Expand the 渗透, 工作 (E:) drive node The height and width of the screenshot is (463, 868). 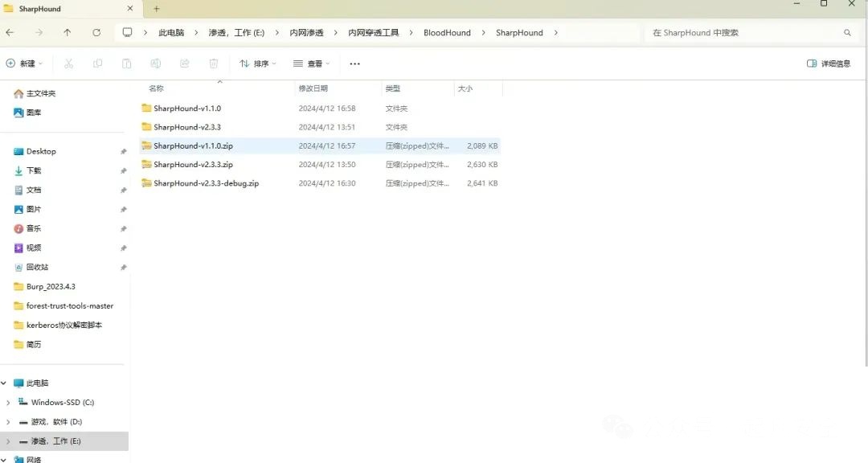[x=8, y=441]
